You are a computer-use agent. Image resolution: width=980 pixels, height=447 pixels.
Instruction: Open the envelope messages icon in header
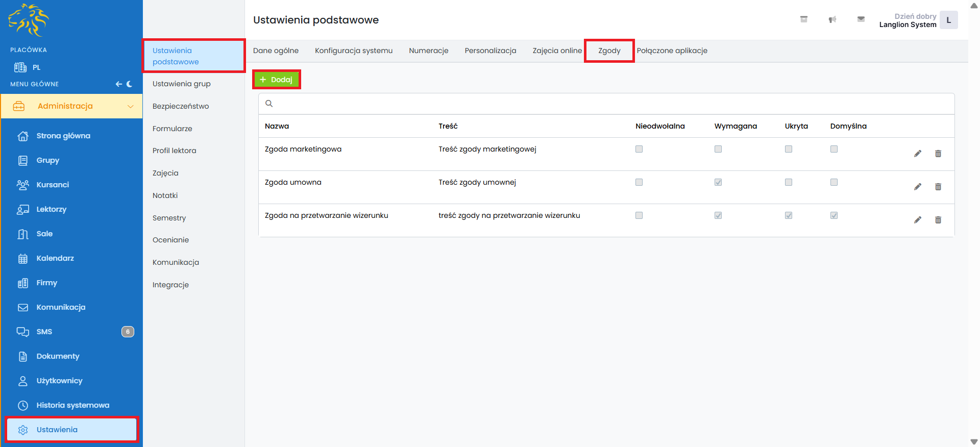[x=861, y=19]
